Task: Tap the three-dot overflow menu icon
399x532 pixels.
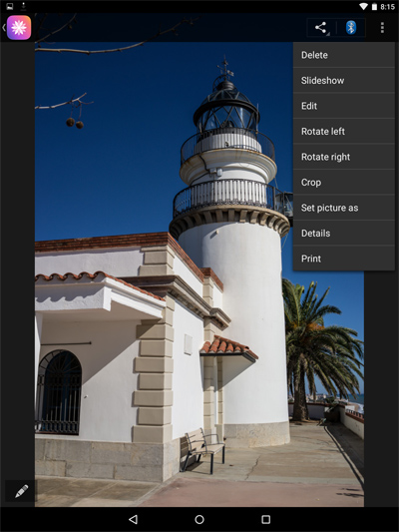Action: coord(382,28)
